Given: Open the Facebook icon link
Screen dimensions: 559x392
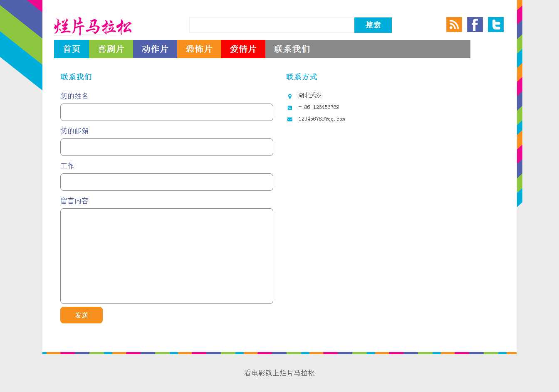Looking at the screenshot, I should click(475, 25).
